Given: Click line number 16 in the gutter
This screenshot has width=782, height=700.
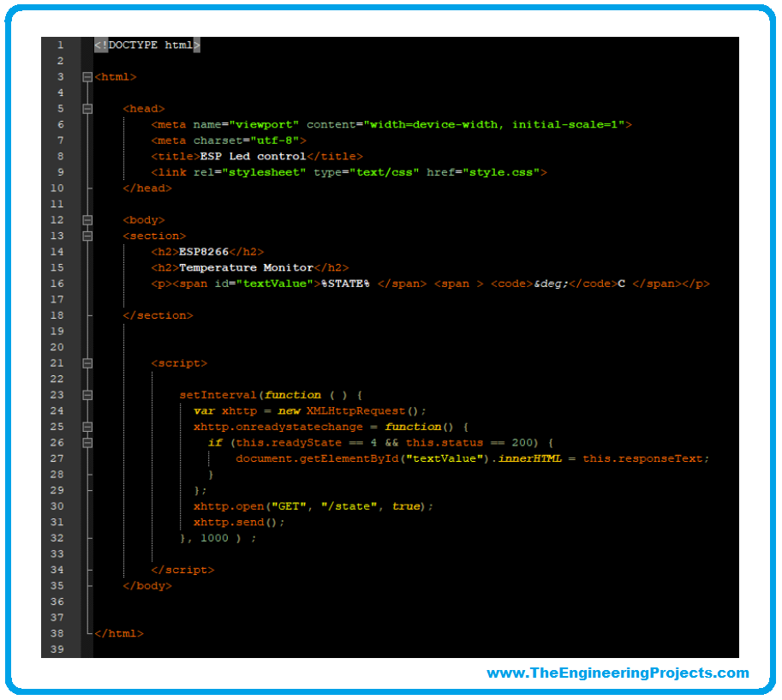Looking at the screenshot, I should [x=57, y=284].
